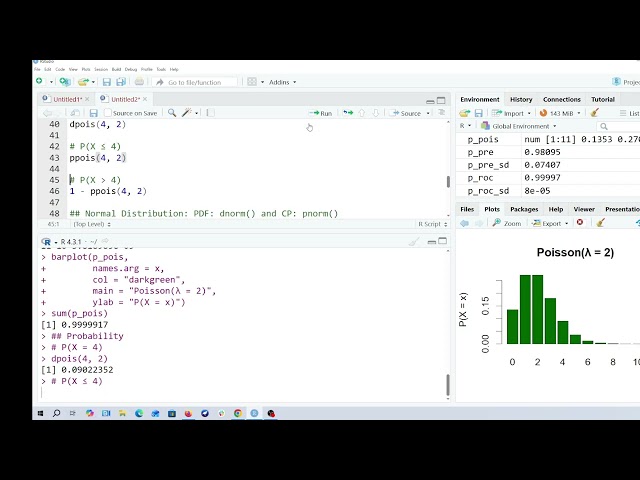Select the p_roc_sd variable row
The image size is (640, 480).
(548, 191)
